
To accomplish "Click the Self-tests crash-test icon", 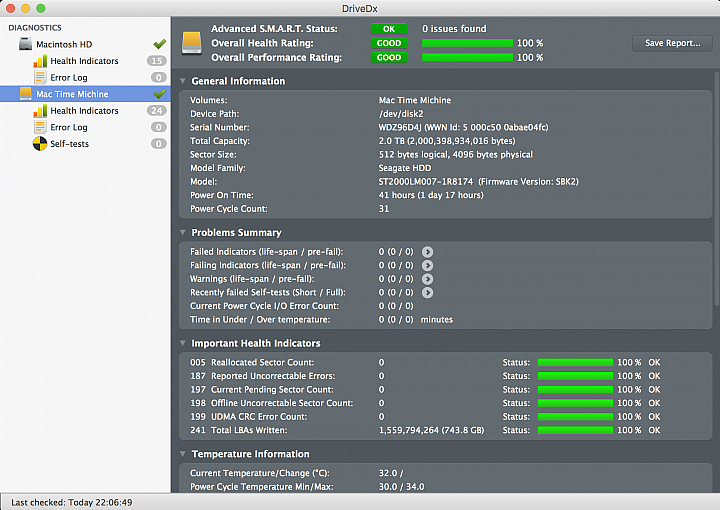I will point(40,144).
